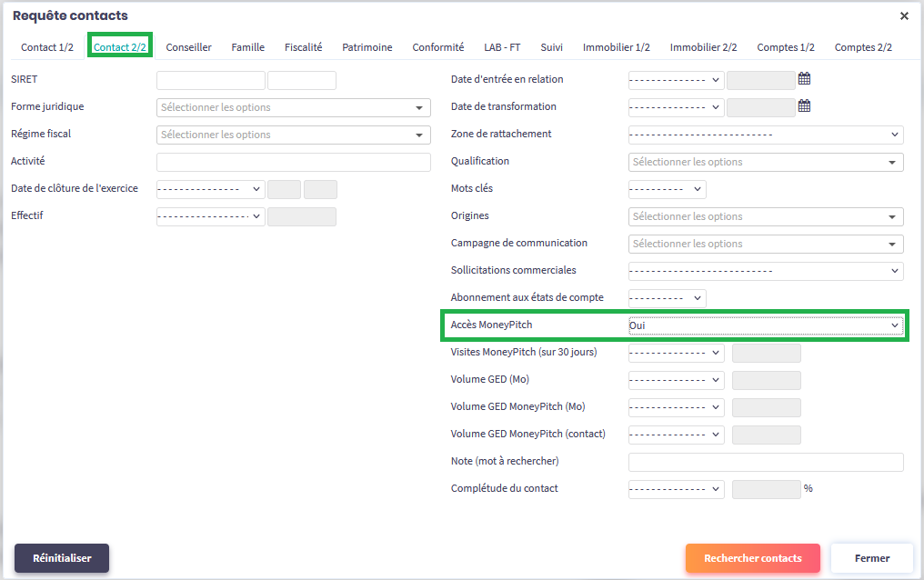Switch to the Conseiller tab
The height and width of the screenshot is (580, 924).
click(x=188, y=47)
